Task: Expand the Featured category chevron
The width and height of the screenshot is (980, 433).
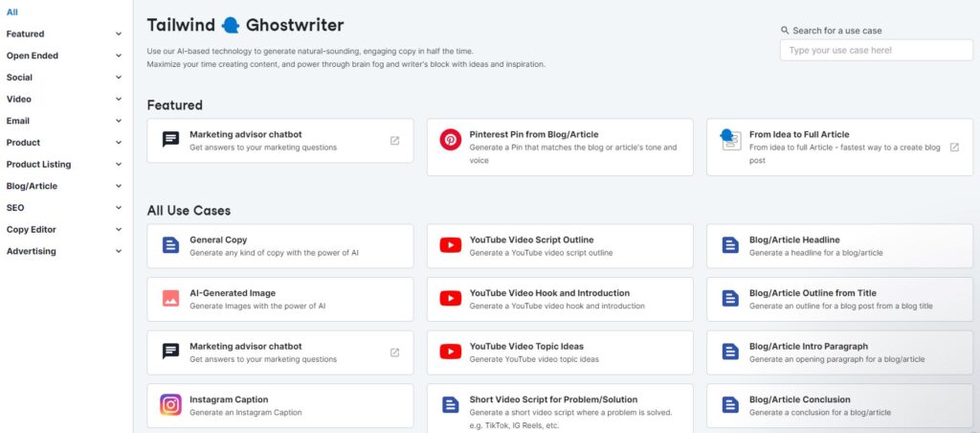Action: tap(119, 34)
